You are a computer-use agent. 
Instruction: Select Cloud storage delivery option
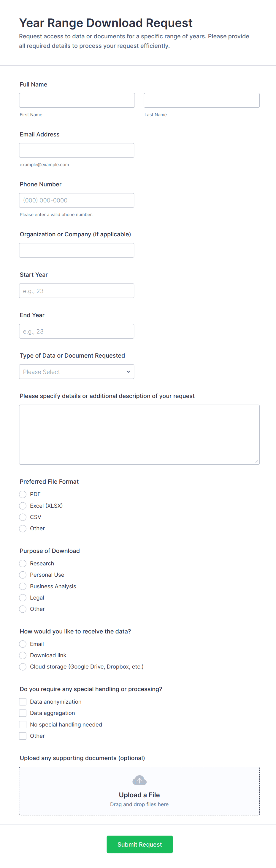point(23,667)
